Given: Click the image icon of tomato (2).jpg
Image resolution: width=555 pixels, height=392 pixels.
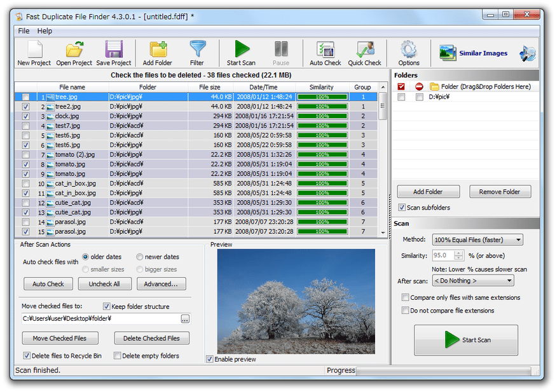Looking at the screenshot, I should (50, 155).
